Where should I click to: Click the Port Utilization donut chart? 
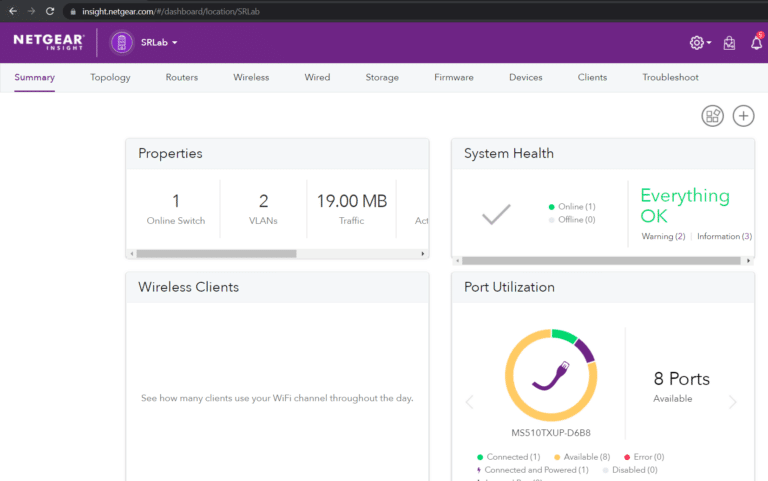(x=551, y=375)
